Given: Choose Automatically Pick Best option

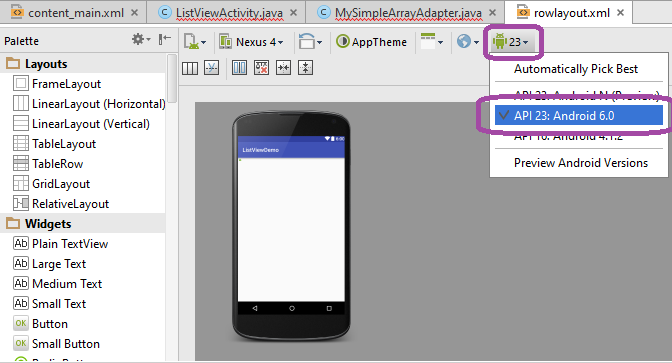Looking at the screenshot, I should (x=576, y=69).
